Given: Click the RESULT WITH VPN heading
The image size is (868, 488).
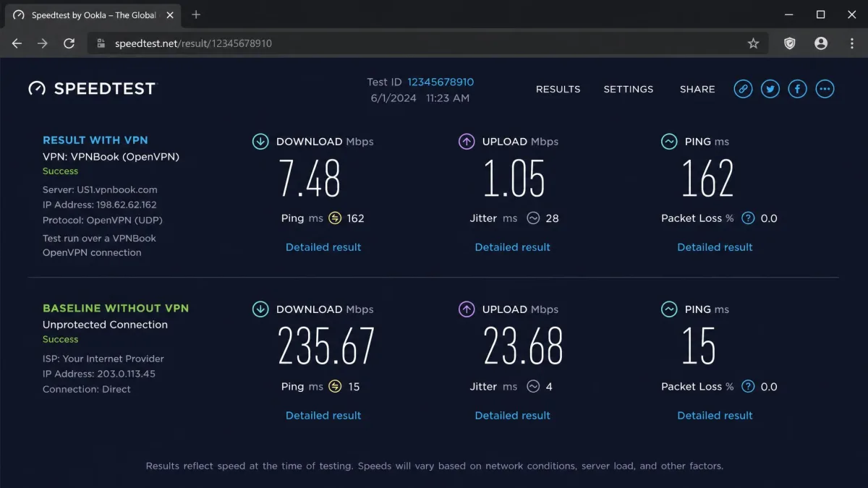Looking at the screenshot, I should (95, 140).
